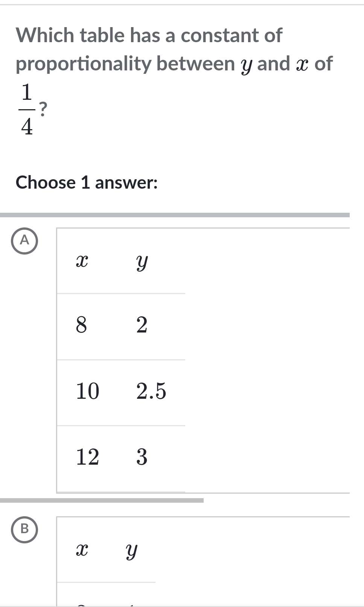
Task: Click the y value 3 in table A's last row
Action: tap(142, 457)
